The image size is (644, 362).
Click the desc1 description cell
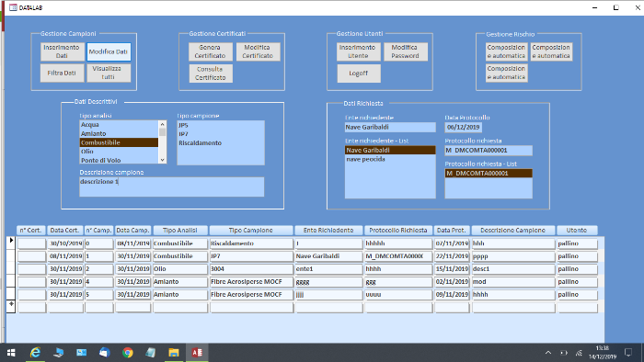(513, 269)
